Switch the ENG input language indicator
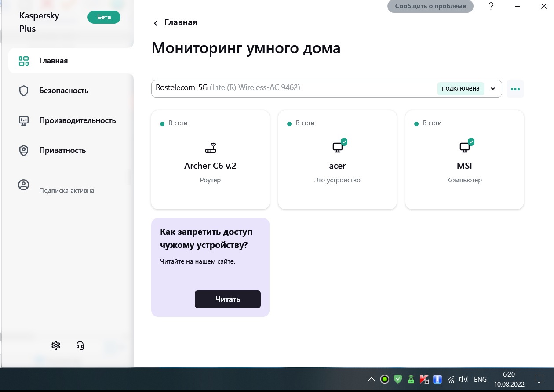The height and width of the screenshot is (392, 554). pos(481,379)
